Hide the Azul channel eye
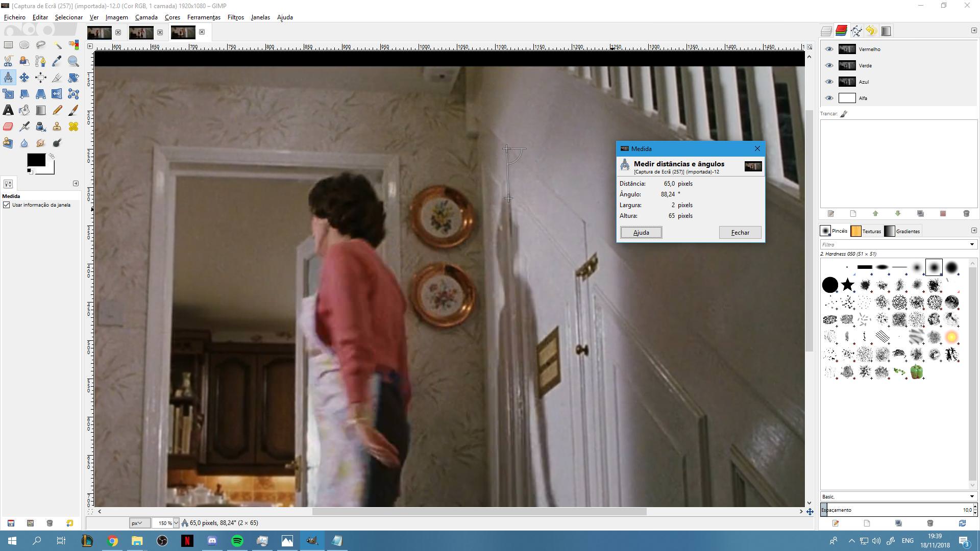The image size is (980, 551). coord(829,82)
